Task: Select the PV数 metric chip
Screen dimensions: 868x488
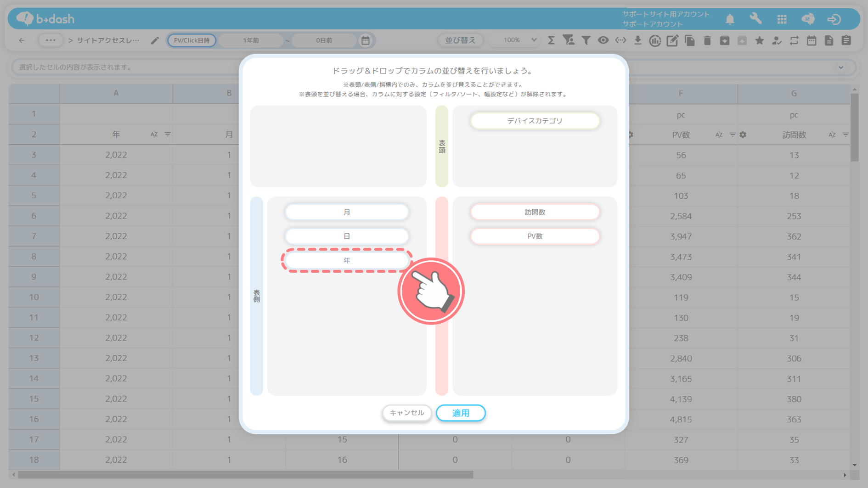Action: click(535, 236)
